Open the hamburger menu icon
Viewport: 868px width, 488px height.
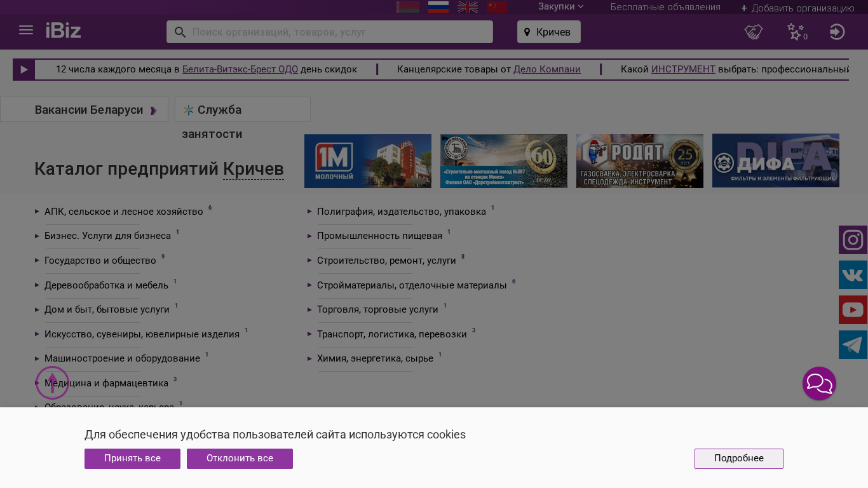26,30
